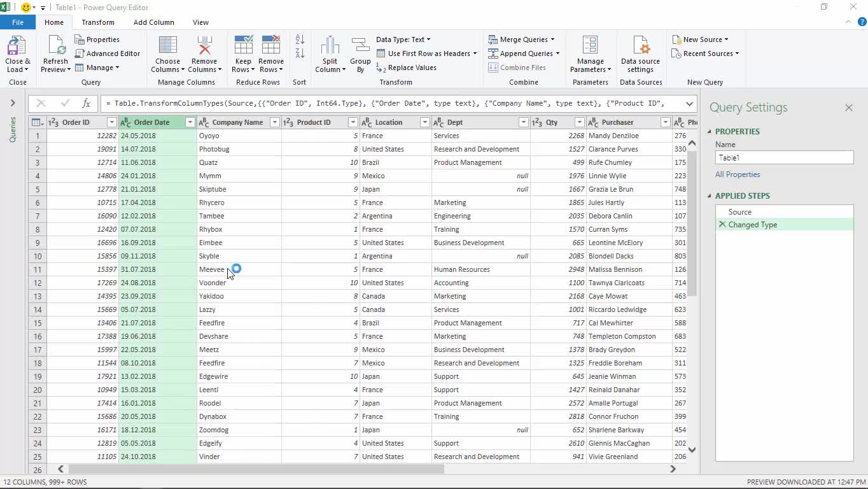Click the All Properties link
This screenshot has height=489, width=868.
tap(737, 174)
